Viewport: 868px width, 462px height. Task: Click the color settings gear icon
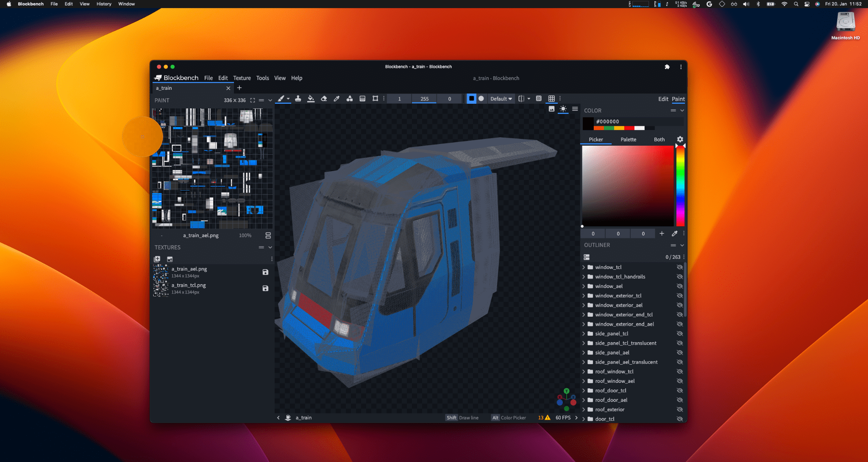point(679,139)
